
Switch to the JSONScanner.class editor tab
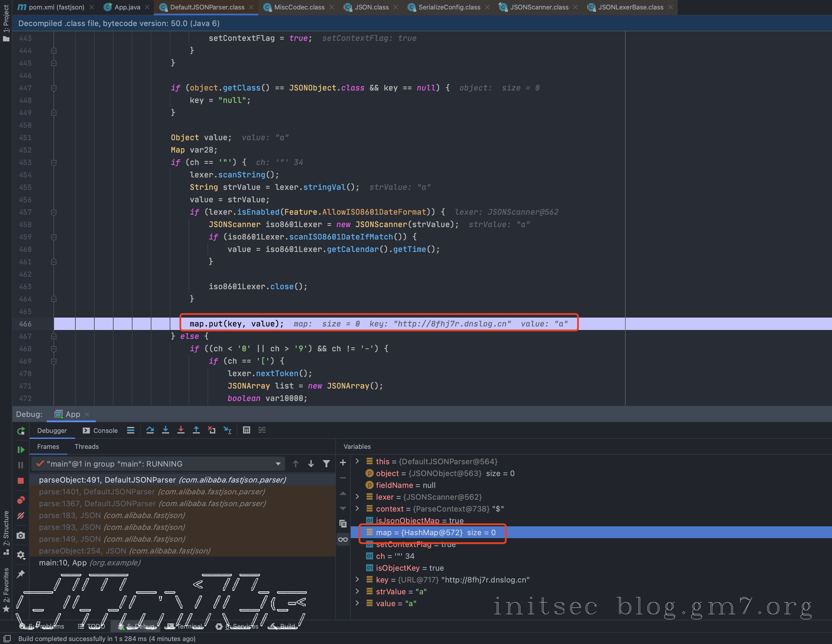point(539,7)
